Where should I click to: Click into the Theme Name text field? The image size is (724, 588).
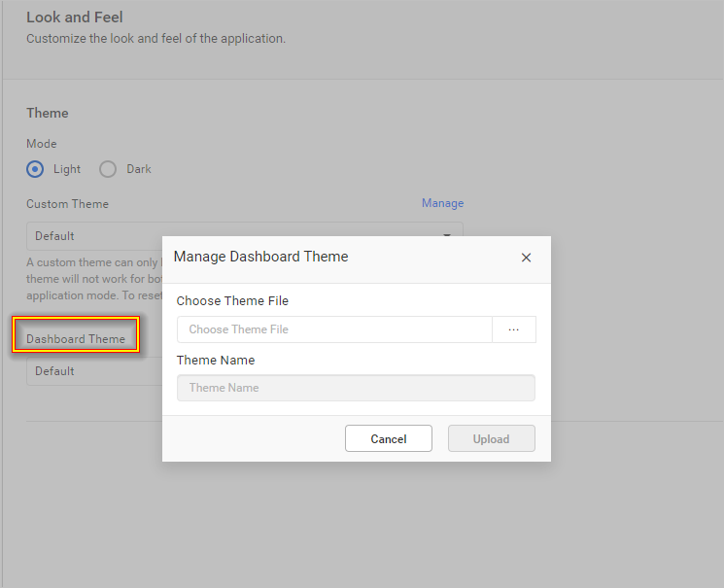point(356,388)
